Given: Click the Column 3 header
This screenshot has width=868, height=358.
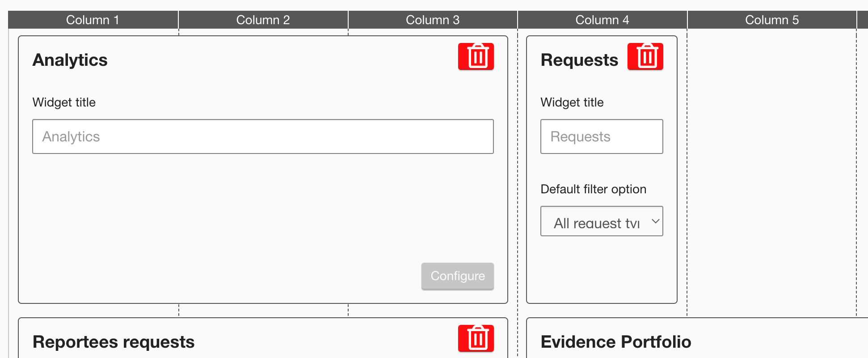Looking at the screenshot, I should pyautogui.click(x=432, y=20).
